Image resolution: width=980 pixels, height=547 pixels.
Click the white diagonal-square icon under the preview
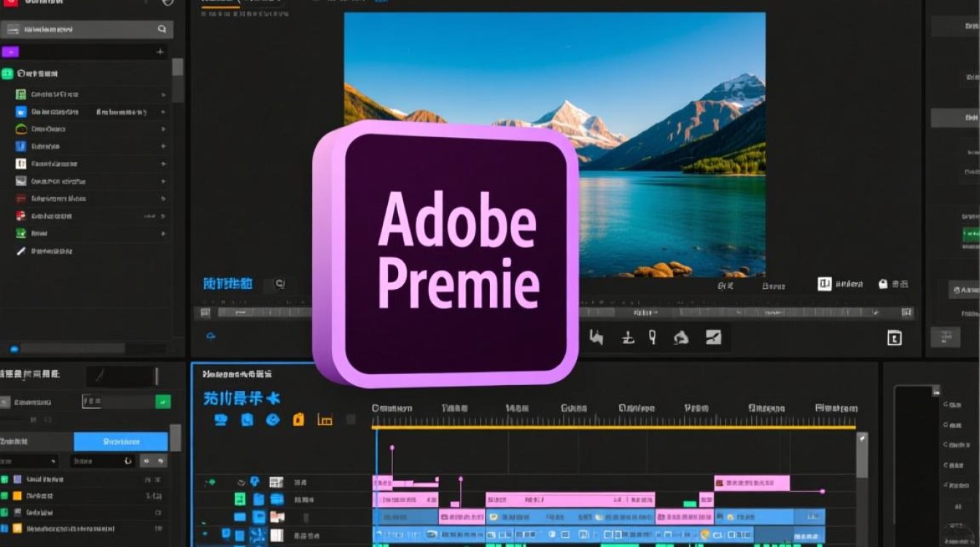click(713, 337)
